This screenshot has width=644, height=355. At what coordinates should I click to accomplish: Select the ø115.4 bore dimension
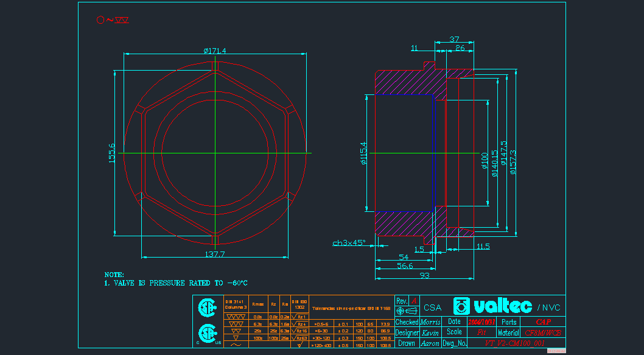pyautogui.click(x=363, y=153)
